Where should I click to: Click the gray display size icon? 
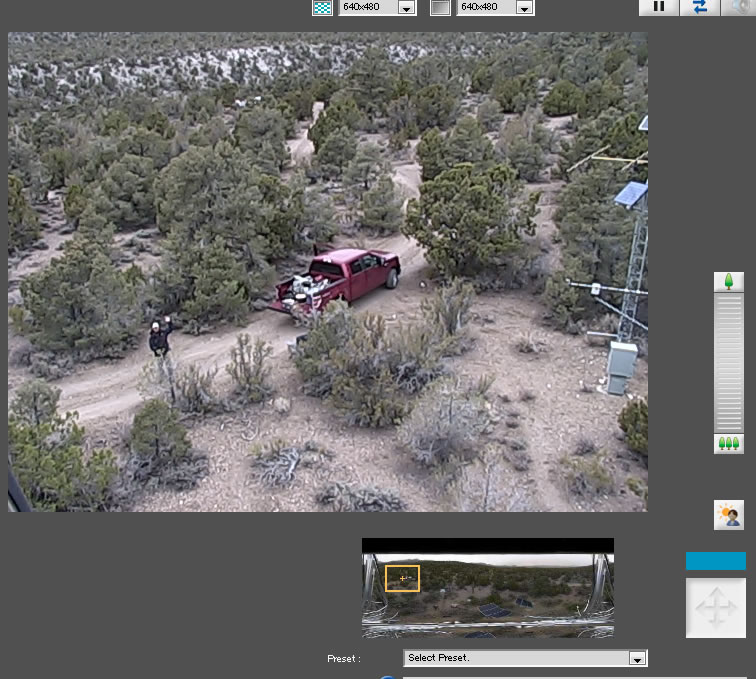point(440,7)
